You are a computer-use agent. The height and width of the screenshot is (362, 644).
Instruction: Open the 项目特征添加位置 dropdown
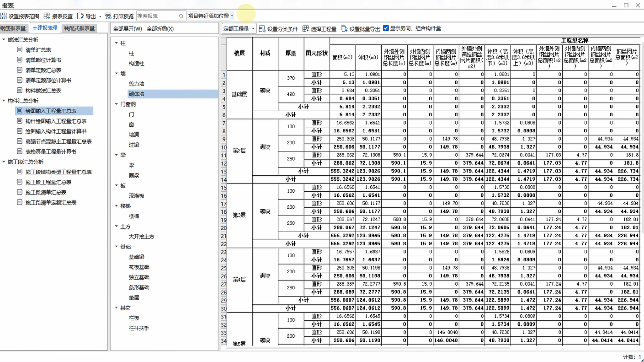point(211,16)
